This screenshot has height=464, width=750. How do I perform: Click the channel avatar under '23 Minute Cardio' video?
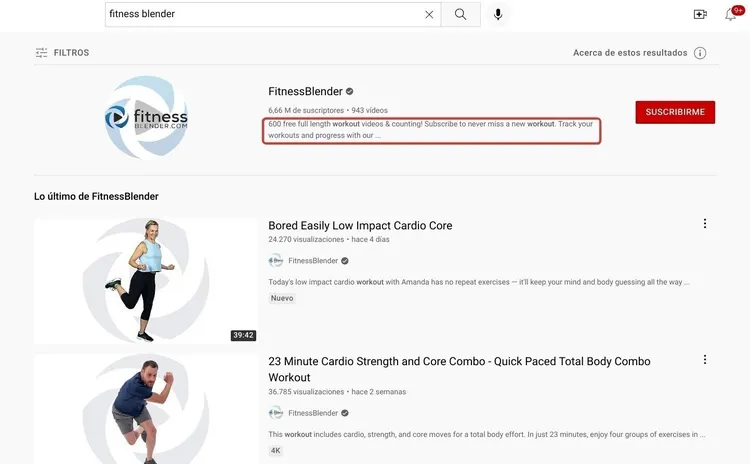point(276,413)
